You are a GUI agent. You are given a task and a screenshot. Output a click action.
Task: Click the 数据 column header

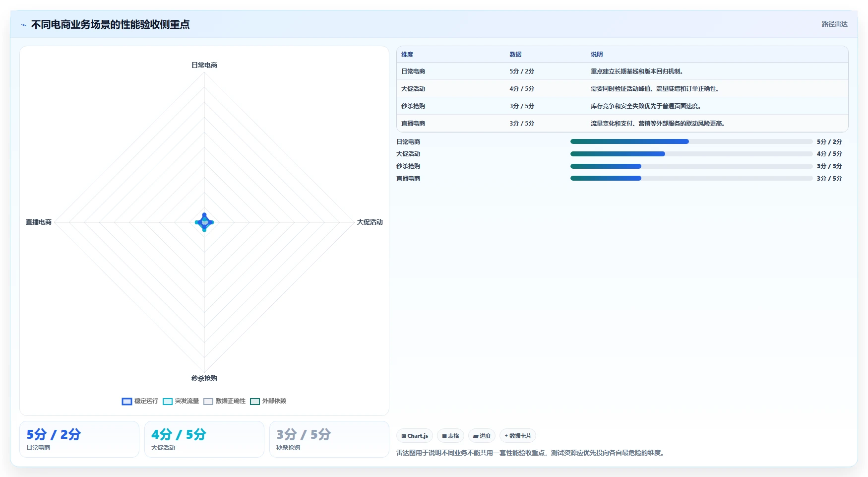(x=515, y=55)
